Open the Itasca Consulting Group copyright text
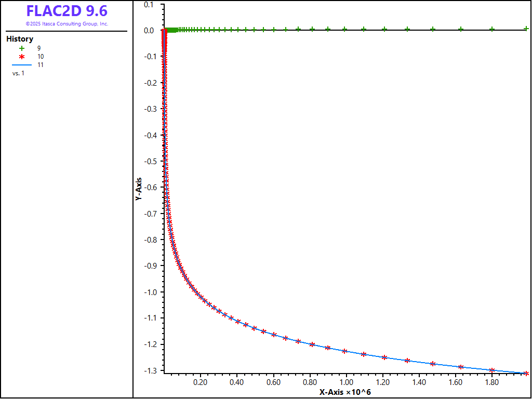The height and width of the screenshot is (399, 532). 66,24
